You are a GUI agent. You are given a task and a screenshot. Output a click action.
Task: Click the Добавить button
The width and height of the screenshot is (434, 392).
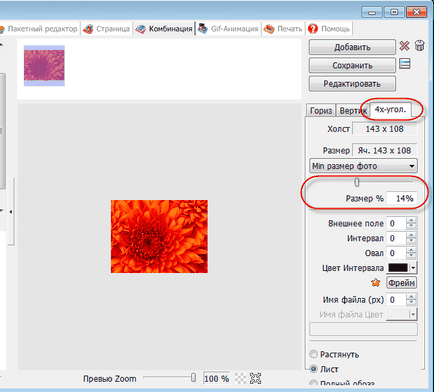click(352, 47)
